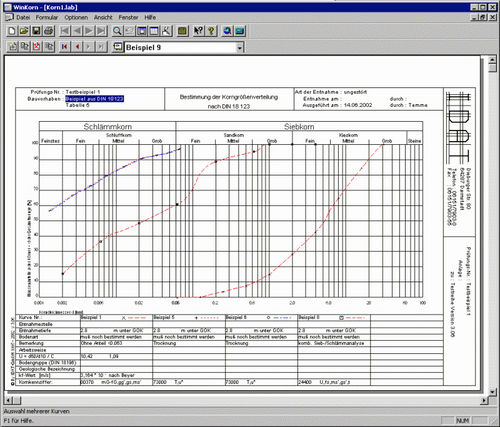
Task: Click the person tool icon in the top toolbar
Action: click(x=166, y=31)
